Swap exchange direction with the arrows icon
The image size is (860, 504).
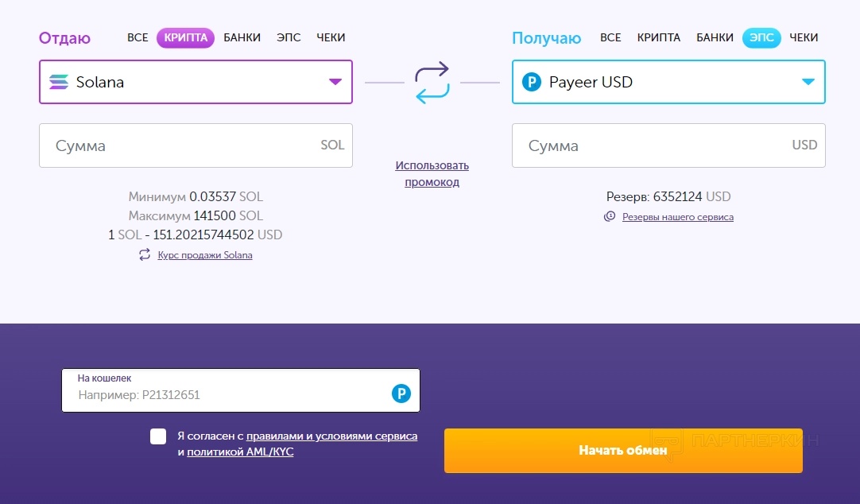point(432,83)
